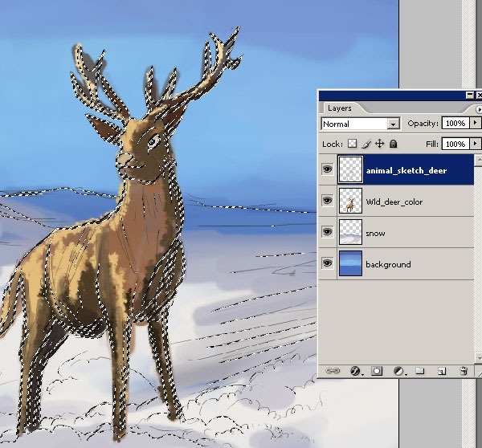Create a new layer group folder
482x448 pixels.
[420, 371]
